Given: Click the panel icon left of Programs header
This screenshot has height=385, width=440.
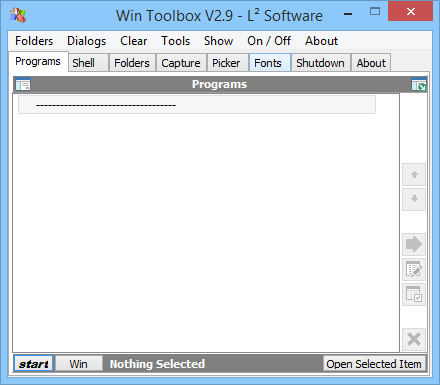Looking at the screenshot, I should pyautogui.click(x=23, y=84).
